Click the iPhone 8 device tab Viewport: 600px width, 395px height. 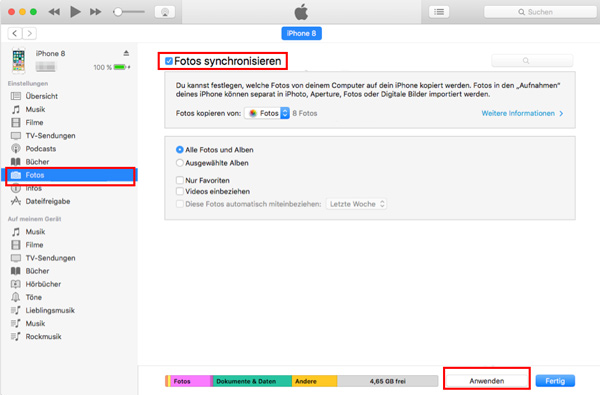tap(302, 33)
